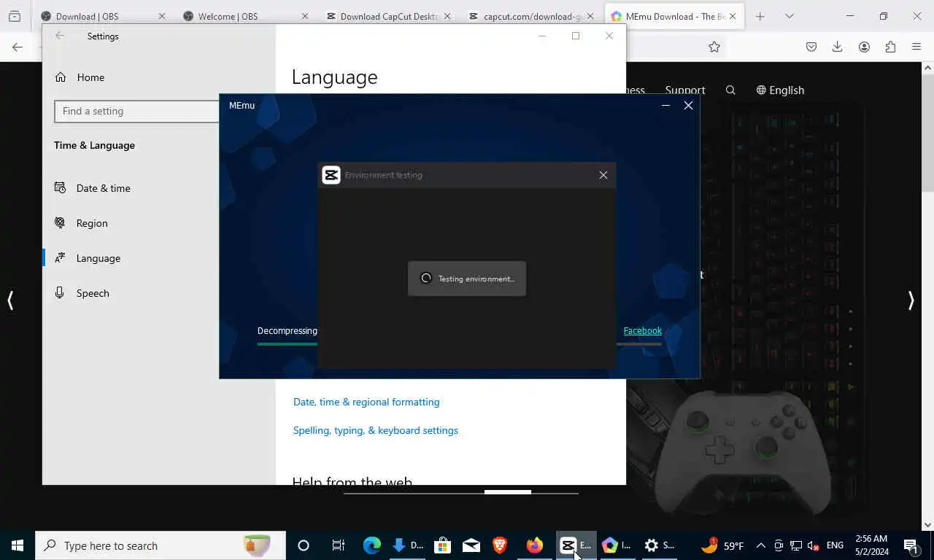Click muted volume icon in tray
This screenshot has height=560, width=934.
tap(813, 545)
